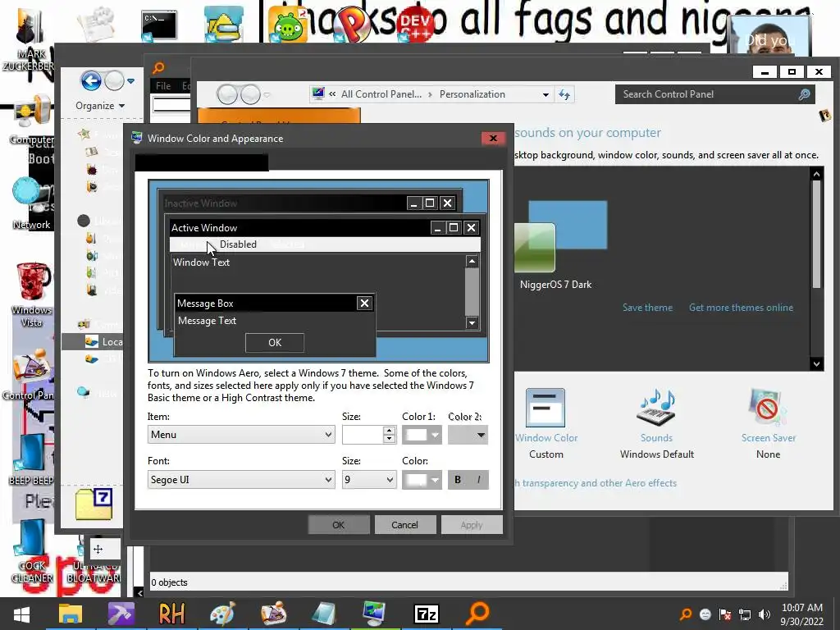This screenshot has width=840, height=630.
Task: Open the Color 2 picker dropdown
Action: coord(468,435)
